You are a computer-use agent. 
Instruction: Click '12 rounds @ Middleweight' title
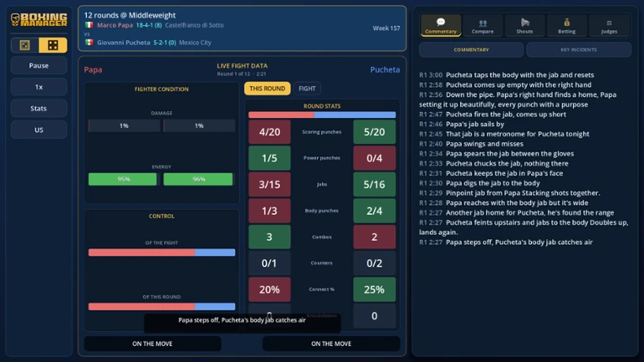(130, 15)
